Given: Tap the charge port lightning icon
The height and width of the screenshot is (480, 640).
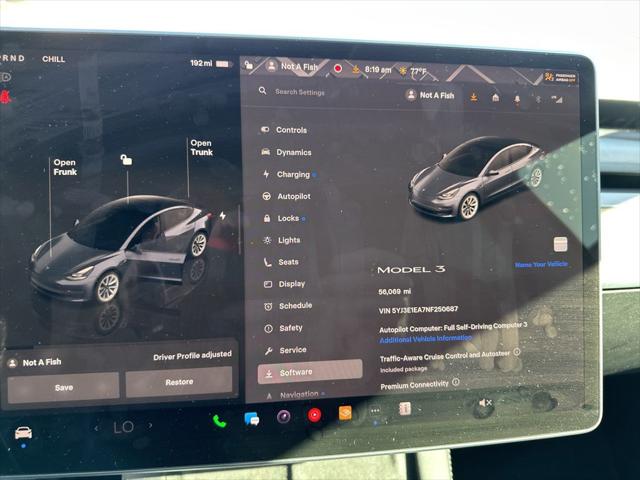Looking at the screenshot, I should (x=222, y=215).
